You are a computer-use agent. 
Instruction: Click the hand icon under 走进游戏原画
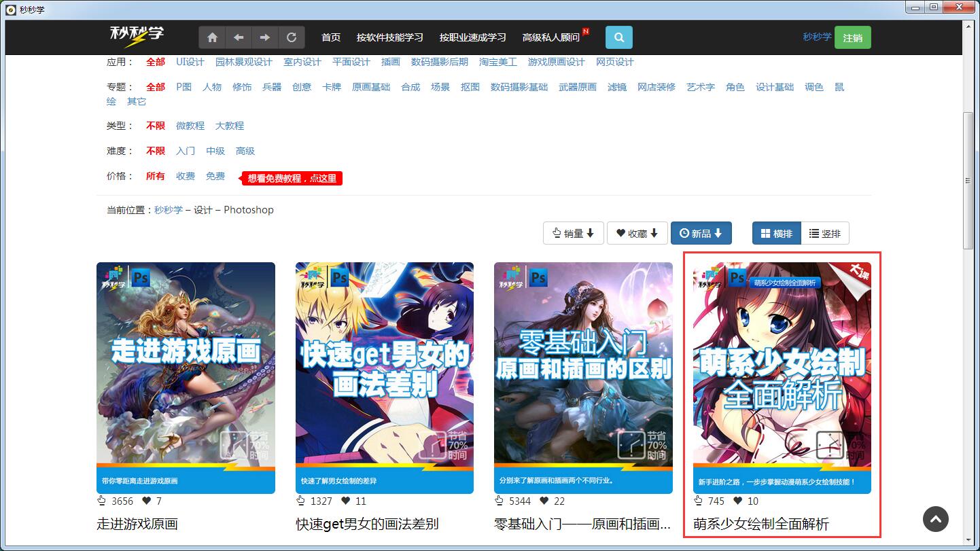(x=102, y=501)
